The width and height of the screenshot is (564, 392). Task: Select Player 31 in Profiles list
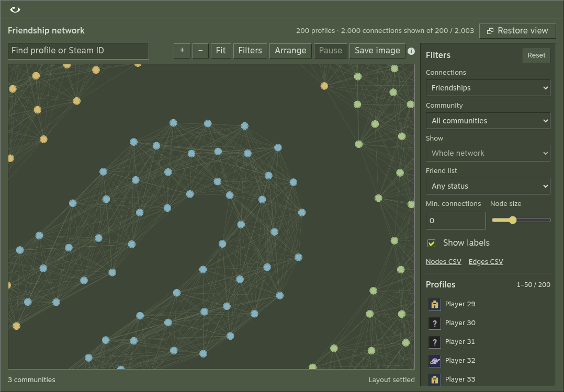[x=489, y=342]
